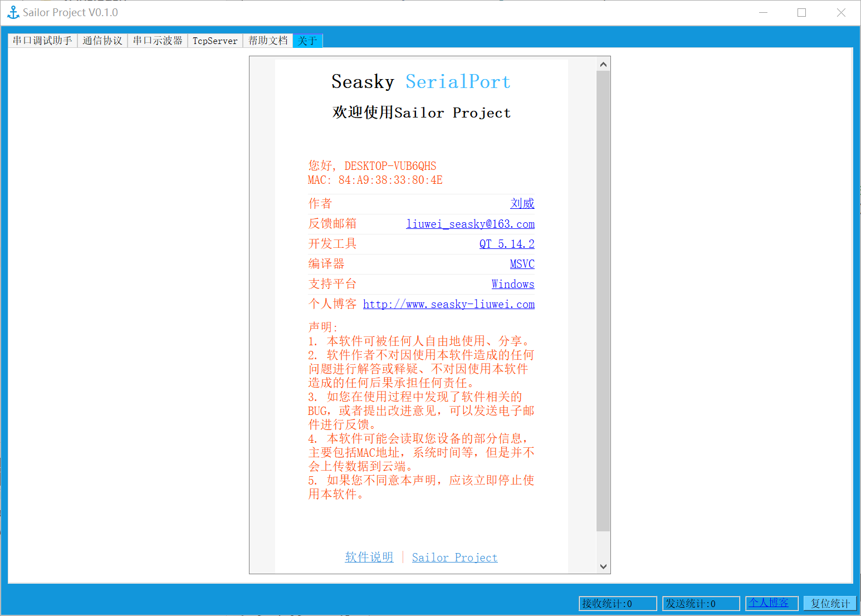The image size is (861, 616).
Task: Switch to the 串口调试助手 tab
Action: point(43,41)
